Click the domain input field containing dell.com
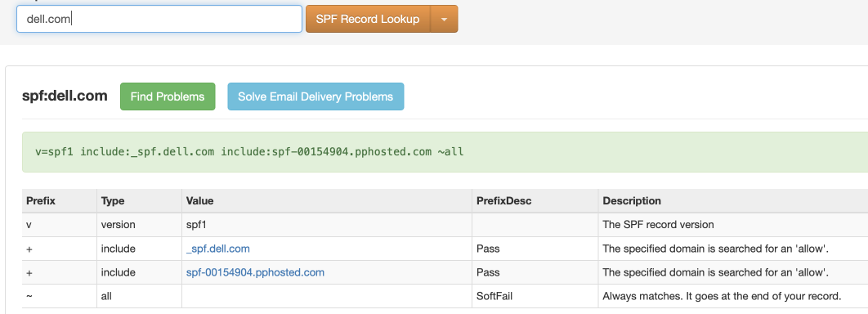 pos(159,19)
